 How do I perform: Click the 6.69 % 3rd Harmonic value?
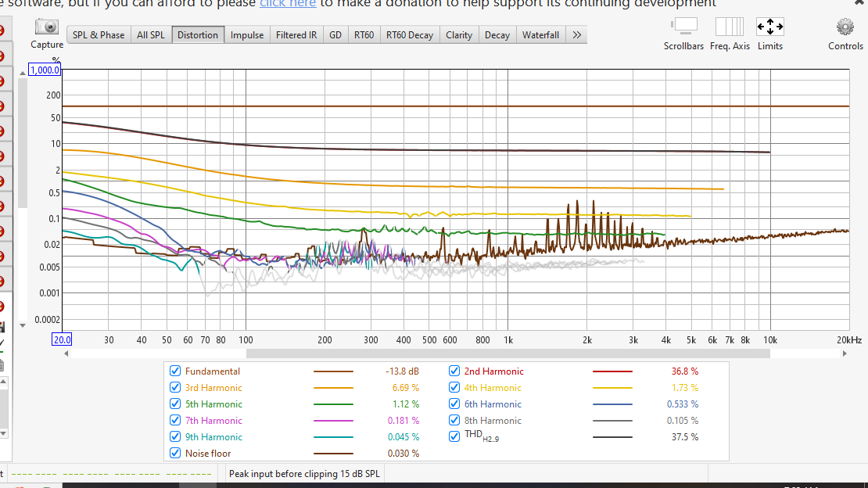click(x=406, y=388)
